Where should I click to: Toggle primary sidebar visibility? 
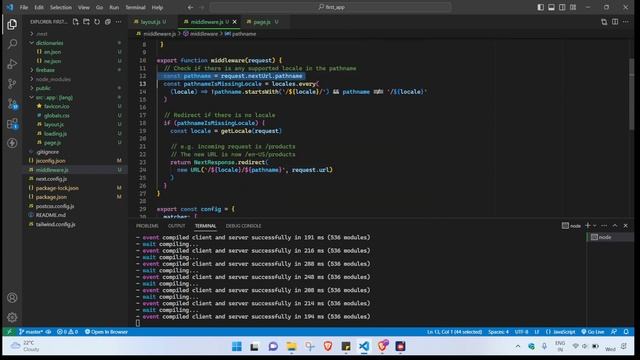pyautogui.click(x=540, y=7)
